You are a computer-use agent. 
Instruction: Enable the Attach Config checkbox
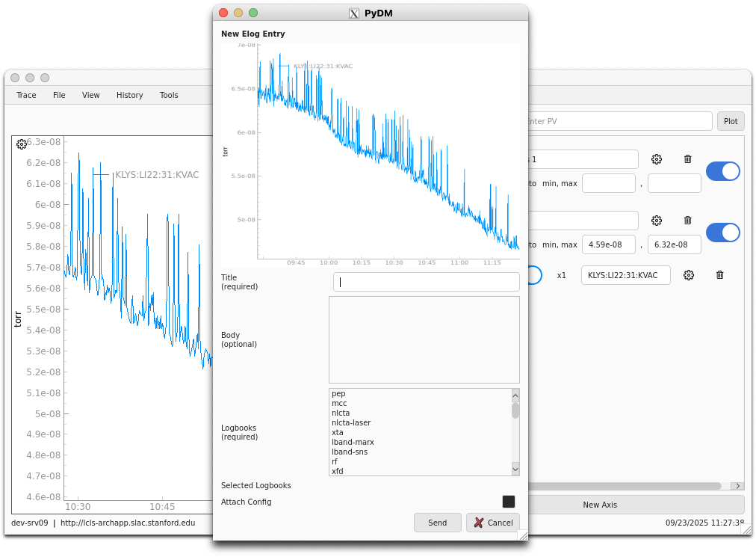[x=509, y=502]
